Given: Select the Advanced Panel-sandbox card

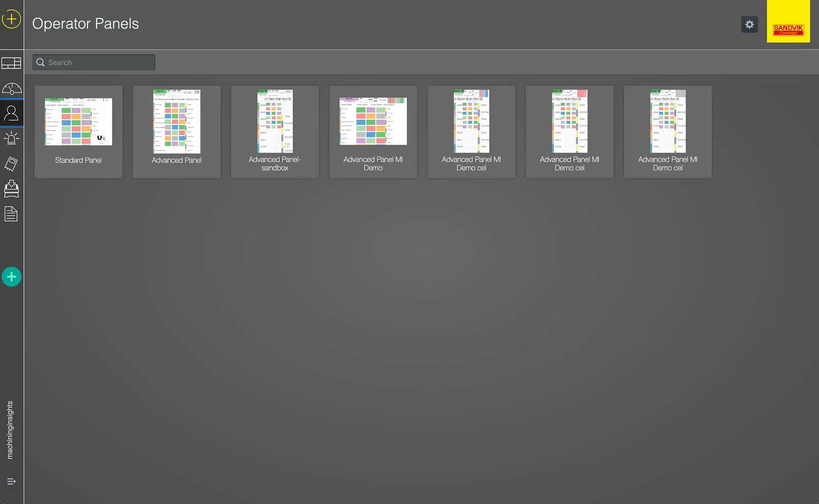Looking at the screenshot, I should pos(275,132).
